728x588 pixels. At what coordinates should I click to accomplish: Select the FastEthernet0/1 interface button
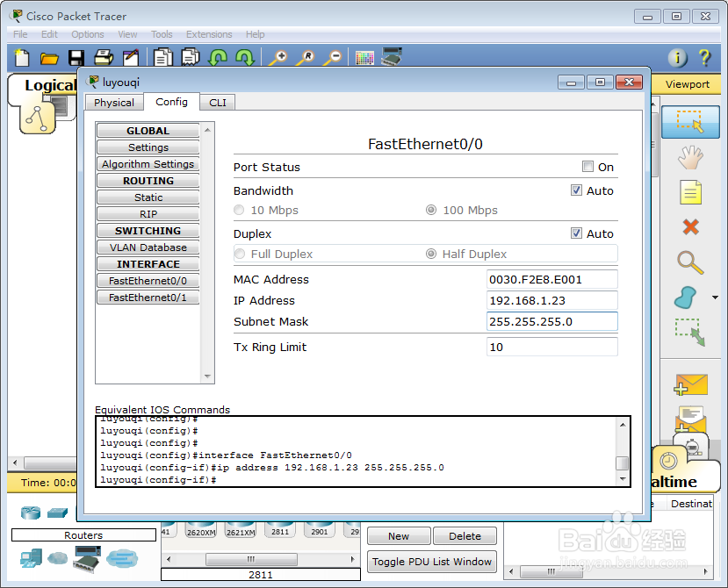(148, 298)
